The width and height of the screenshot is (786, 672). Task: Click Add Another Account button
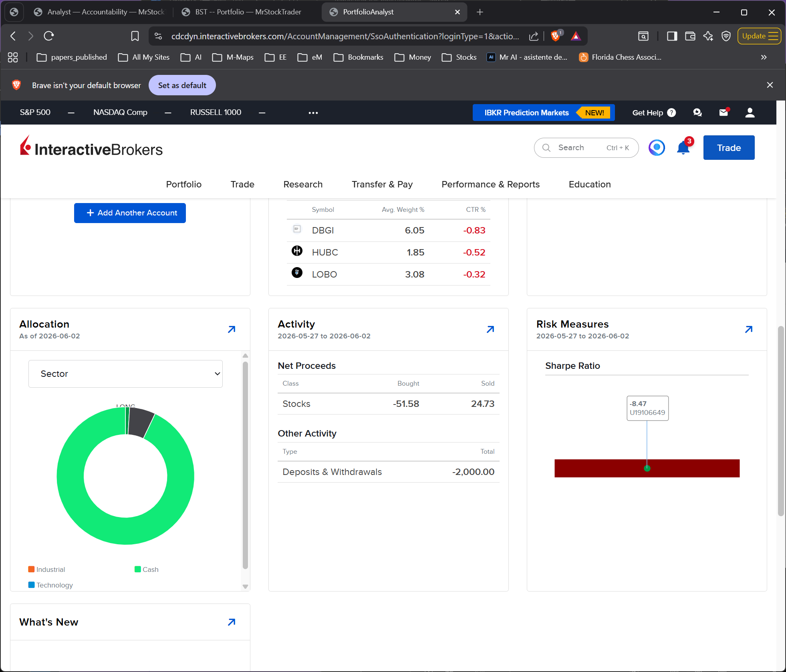pyautogui.click(x=130, y=213)
